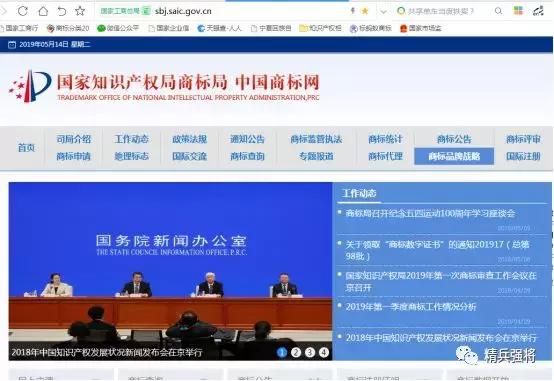Screen dimensions: 554x381
Task: Open the highlighted 商标品牌战略 navigation item
Action: pyautogui.click(x=454, y=156)
